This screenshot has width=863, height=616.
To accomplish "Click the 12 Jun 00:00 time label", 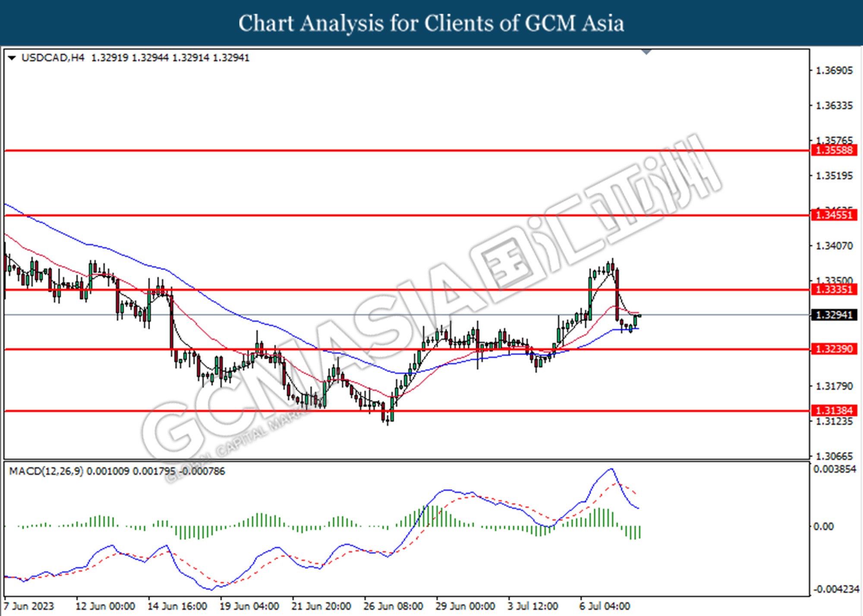I will tap(105, 606).
